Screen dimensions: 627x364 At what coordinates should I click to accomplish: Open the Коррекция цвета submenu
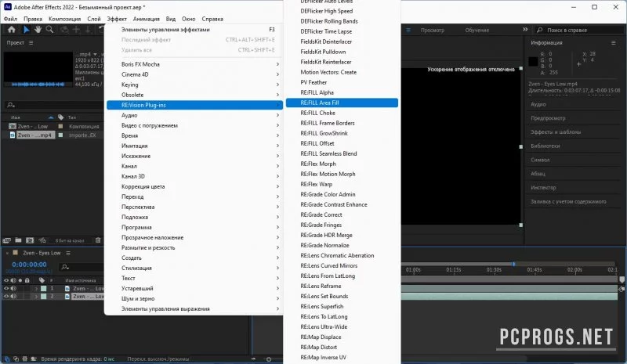194,186
